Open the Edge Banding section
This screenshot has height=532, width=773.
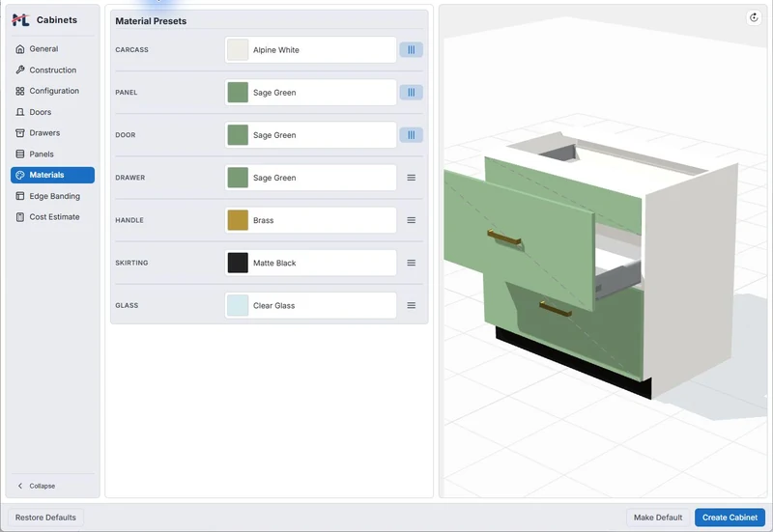pyautogui.click(x=52, y=196)
